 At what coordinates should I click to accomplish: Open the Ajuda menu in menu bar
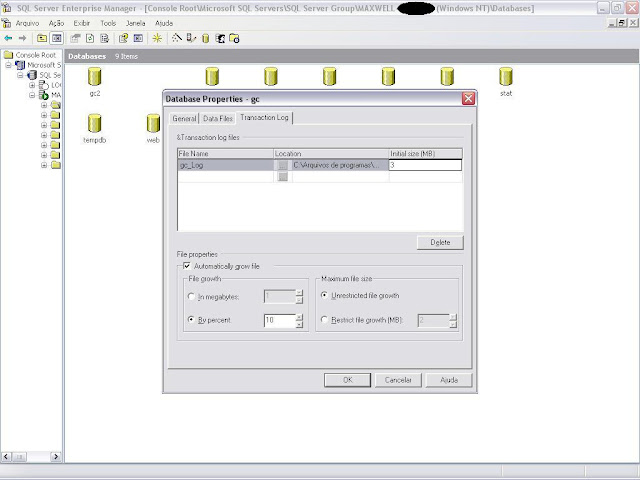164,23
